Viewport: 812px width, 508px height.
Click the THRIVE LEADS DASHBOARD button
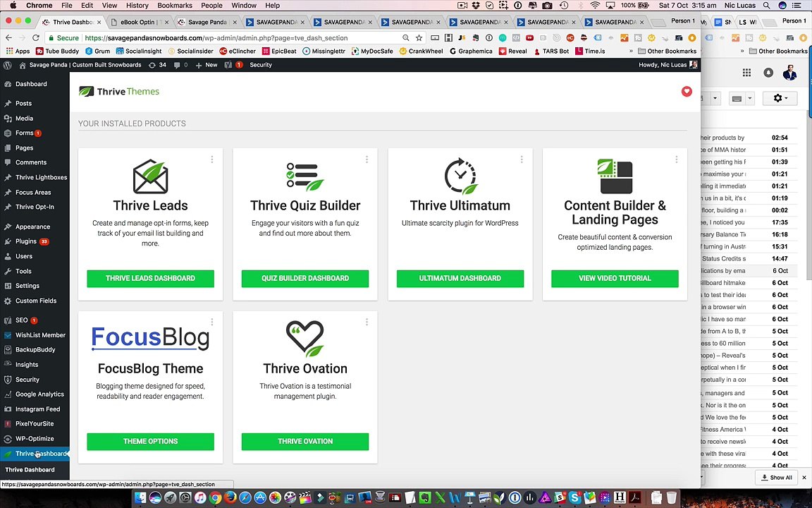click(x=150, y=279)
